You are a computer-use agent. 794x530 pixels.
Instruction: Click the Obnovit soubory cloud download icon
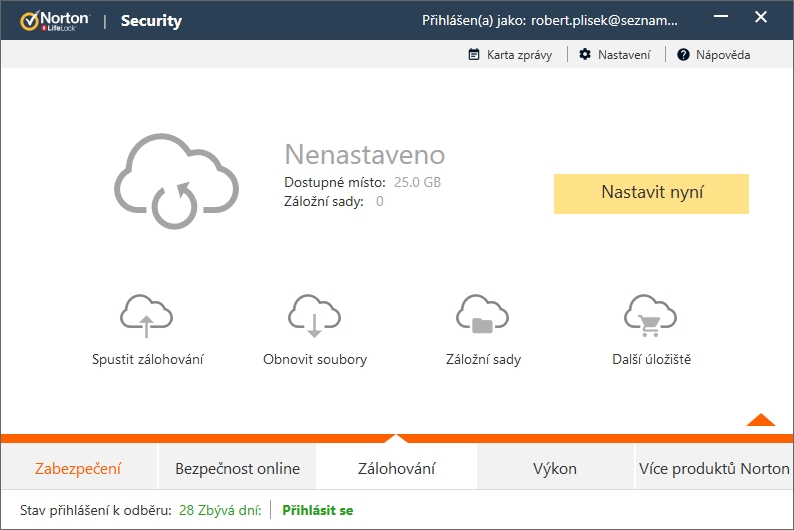(x=314, y=316)
